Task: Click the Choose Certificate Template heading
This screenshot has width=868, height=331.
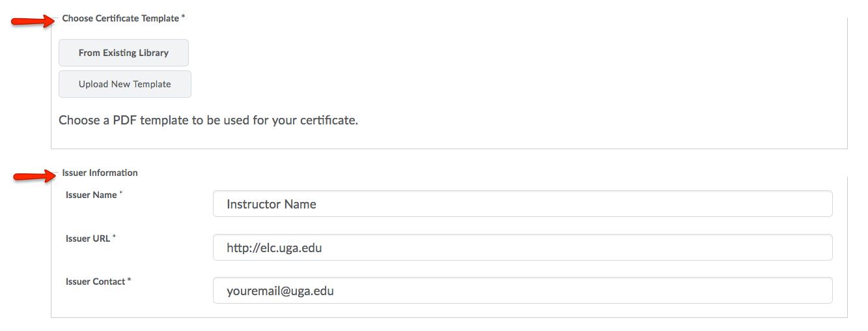Action: [x=120, y=18]
